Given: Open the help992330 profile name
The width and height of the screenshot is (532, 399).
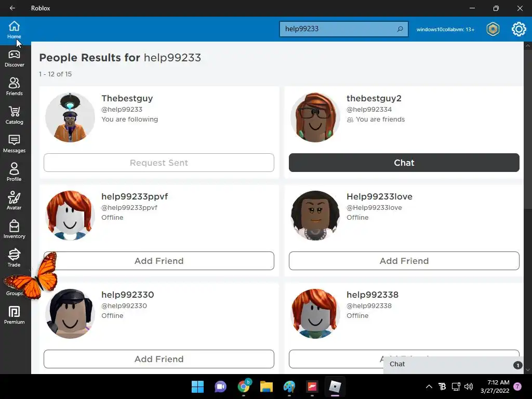Looking at the screenshot, I should pos(128,295).
